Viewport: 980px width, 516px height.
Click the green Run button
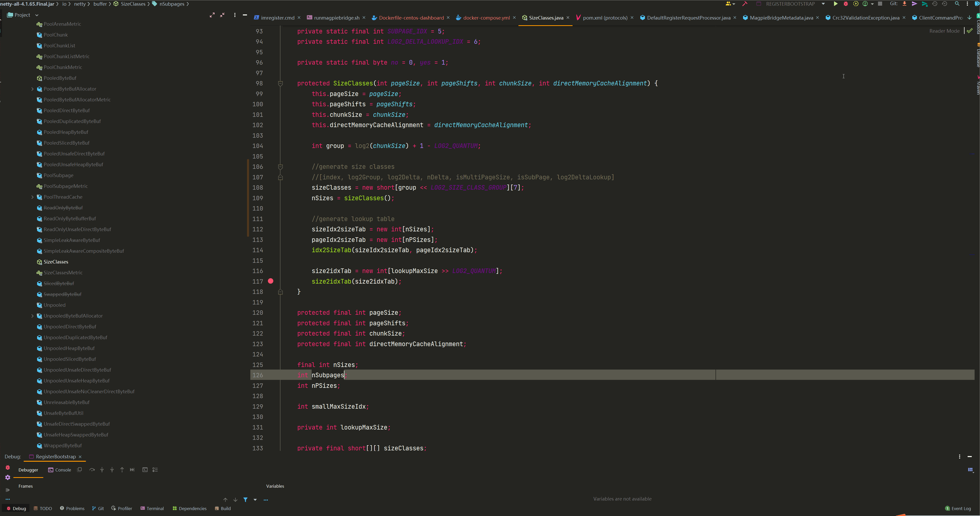[836, 4]
